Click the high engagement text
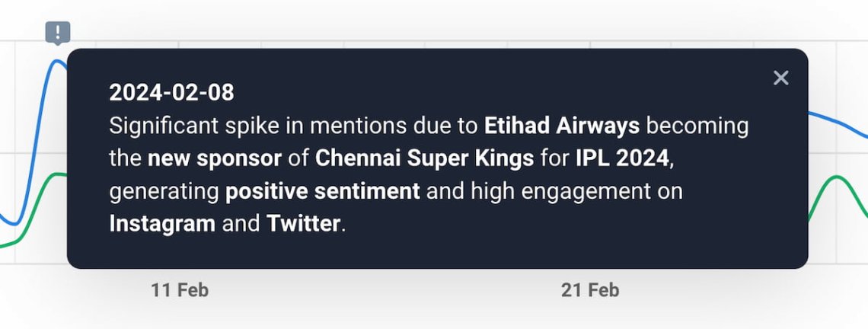Viewport: 868px width, 329px height. pos(560,191)
